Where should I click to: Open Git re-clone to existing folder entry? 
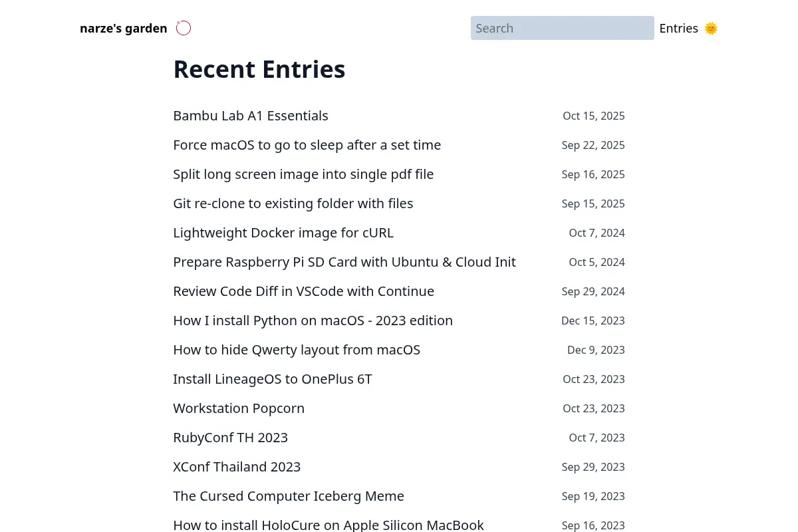(x=293, y=203)
